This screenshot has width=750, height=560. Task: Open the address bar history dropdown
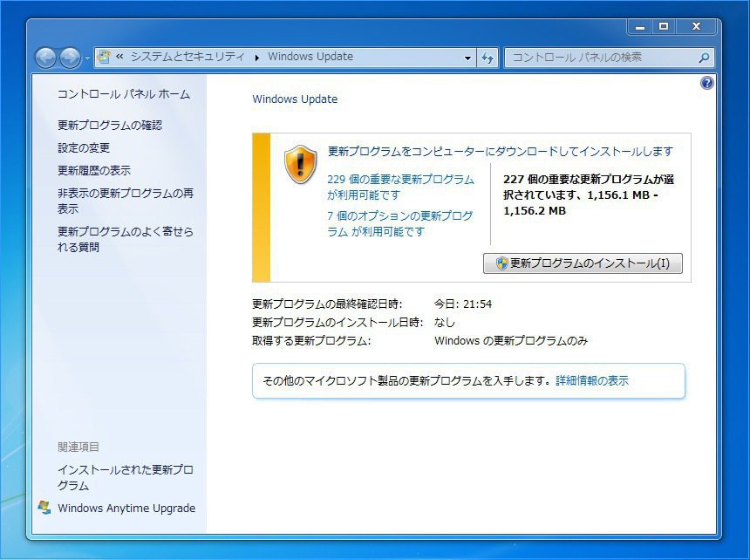tap(467, 58)
